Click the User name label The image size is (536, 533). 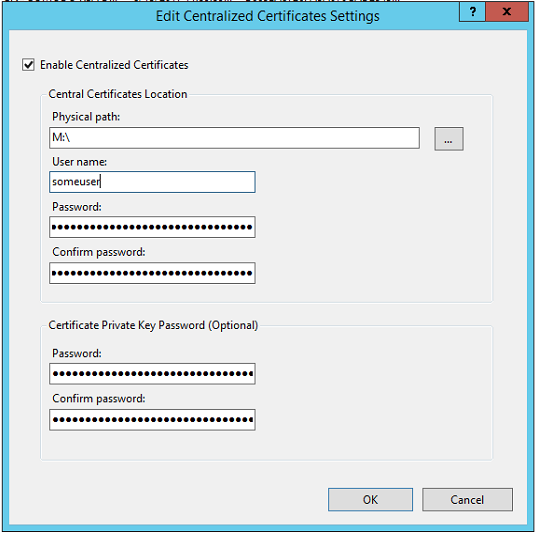pos(79,162)
